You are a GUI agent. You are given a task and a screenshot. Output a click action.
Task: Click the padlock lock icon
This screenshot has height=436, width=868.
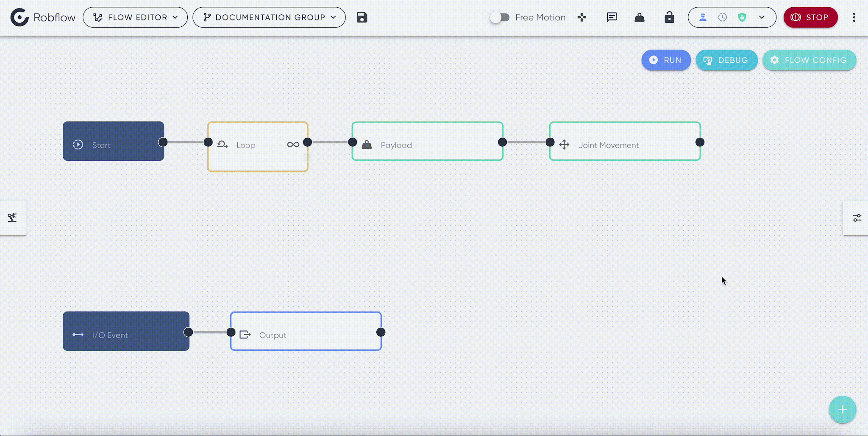pos(669,17)
